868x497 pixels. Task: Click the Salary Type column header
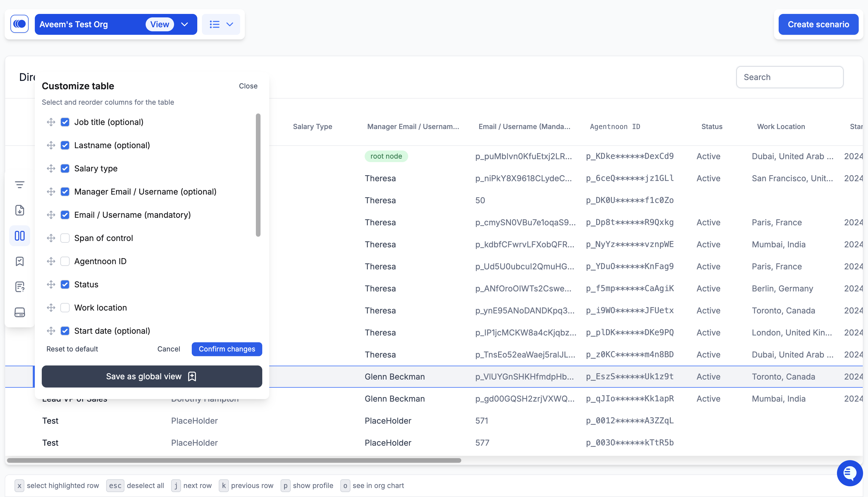[312, 127]
